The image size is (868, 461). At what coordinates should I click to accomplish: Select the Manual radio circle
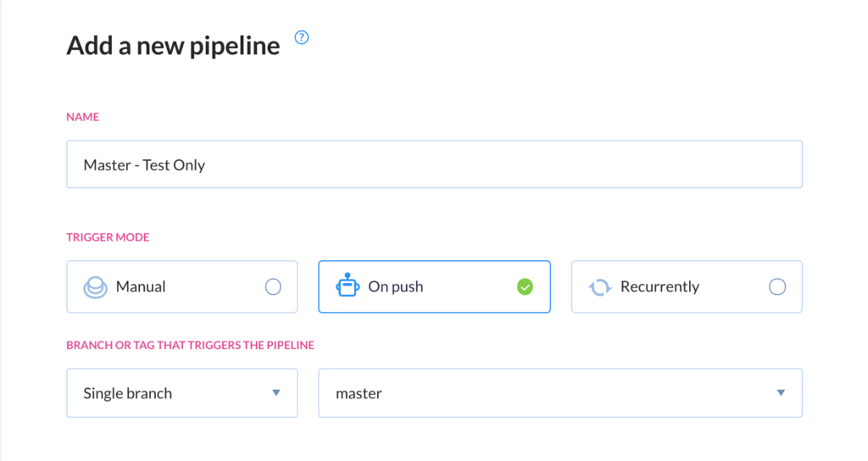[x=273, y=287]
